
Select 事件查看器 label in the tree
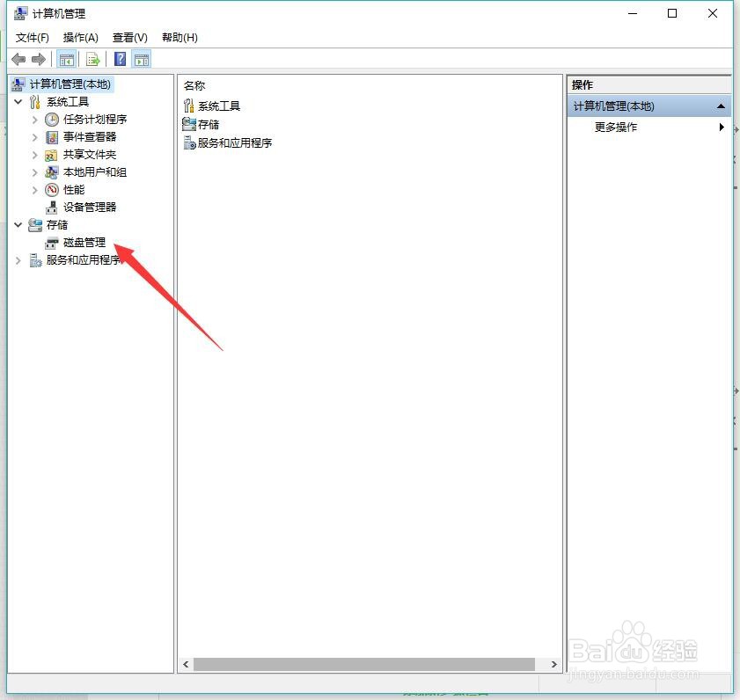pyautogui.click(x=90, y=137)
